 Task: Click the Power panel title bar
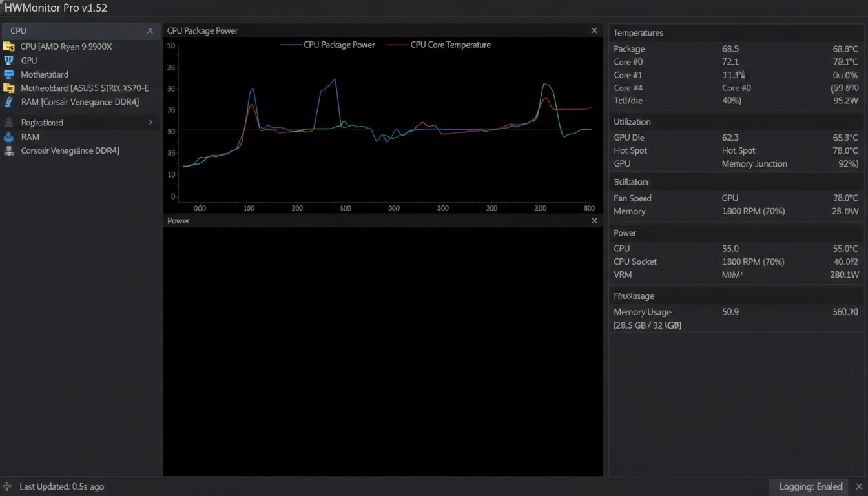[383, 220]
